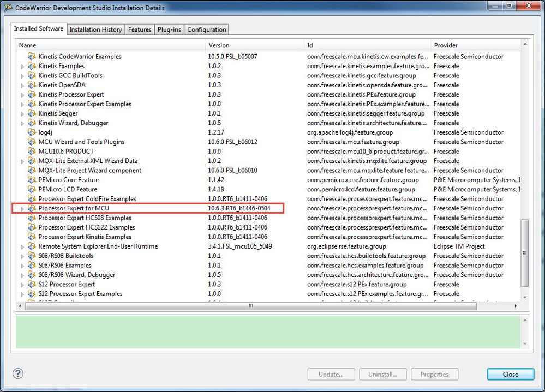Click the Remote System Explorer End-User Runtime icon
The width and height of the screenshot is (545, 392).
tap(32, 246)
